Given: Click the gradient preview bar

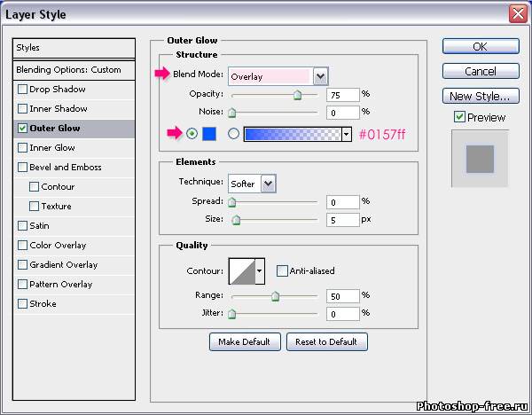Looking at the screenshot, I should pos(292,134).
